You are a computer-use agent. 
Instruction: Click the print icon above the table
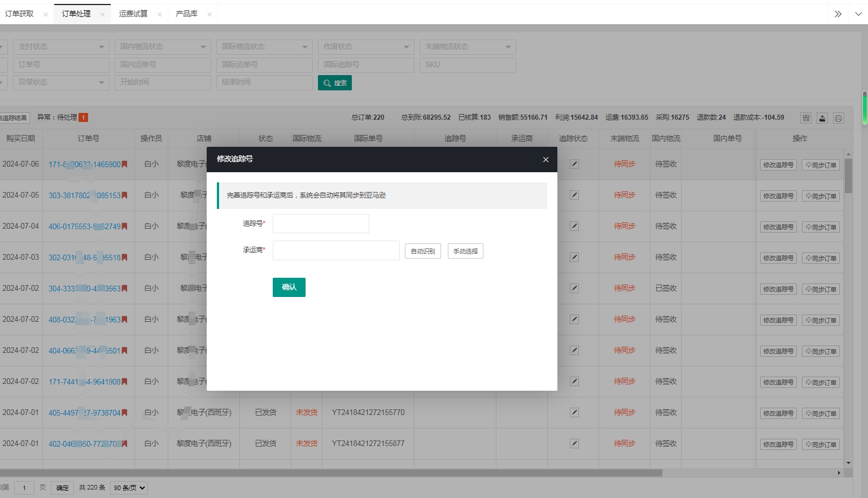[838, 118]
